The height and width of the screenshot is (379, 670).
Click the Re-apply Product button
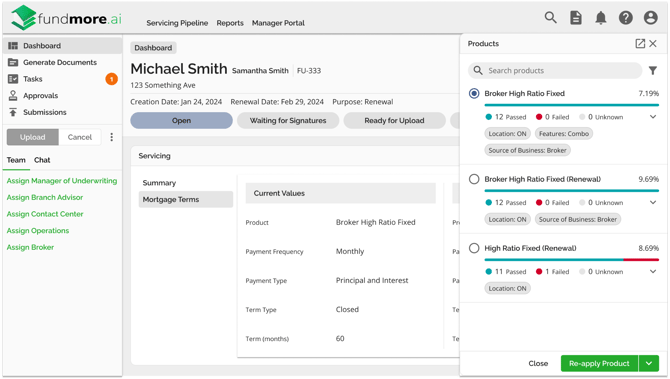pos(599,364)
